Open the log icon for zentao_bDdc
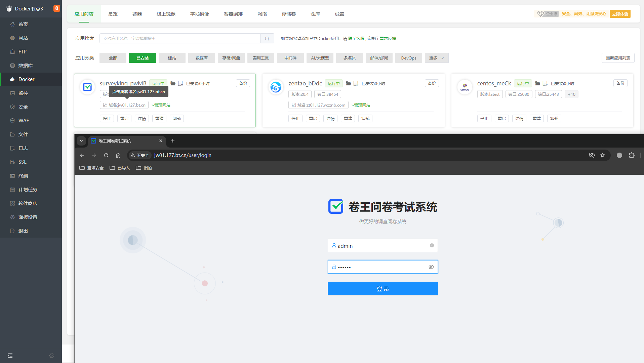644x363 pixels. [x=356, y=83]
